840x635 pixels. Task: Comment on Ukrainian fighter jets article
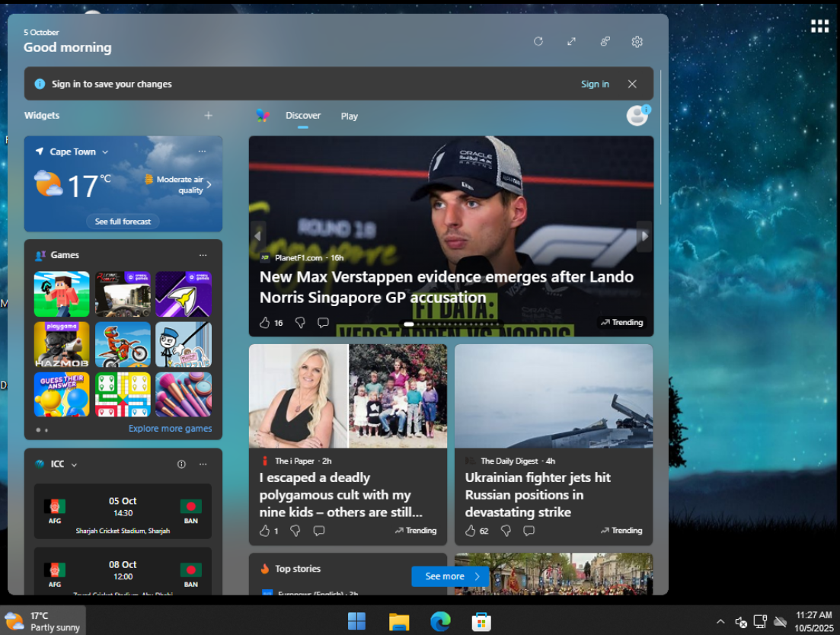click(529, 531)
